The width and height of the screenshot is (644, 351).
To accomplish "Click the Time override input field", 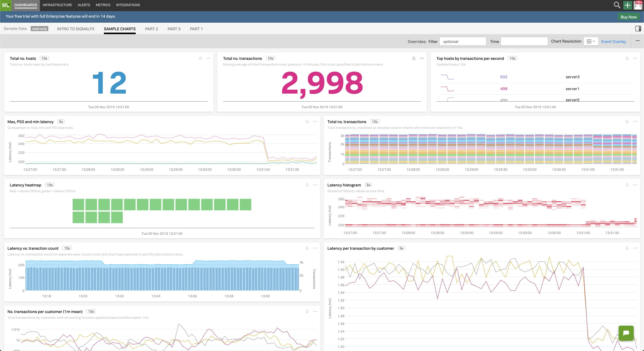I will click(524, 41).
